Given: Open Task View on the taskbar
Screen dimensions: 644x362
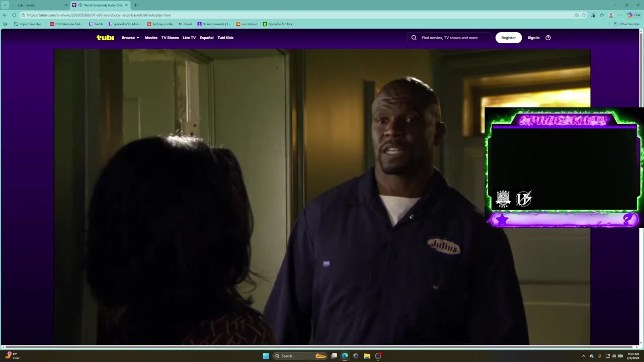Looking at the screenshot, I should (334, 356).
